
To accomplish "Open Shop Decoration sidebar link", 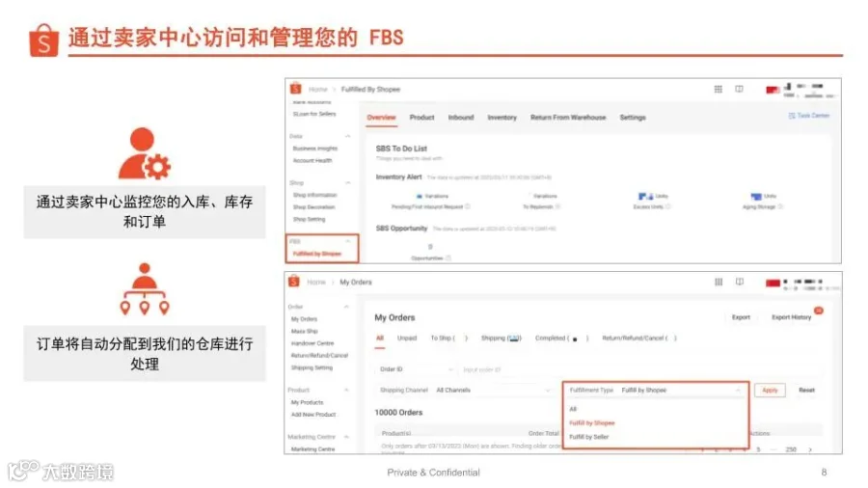I will 313,207.
